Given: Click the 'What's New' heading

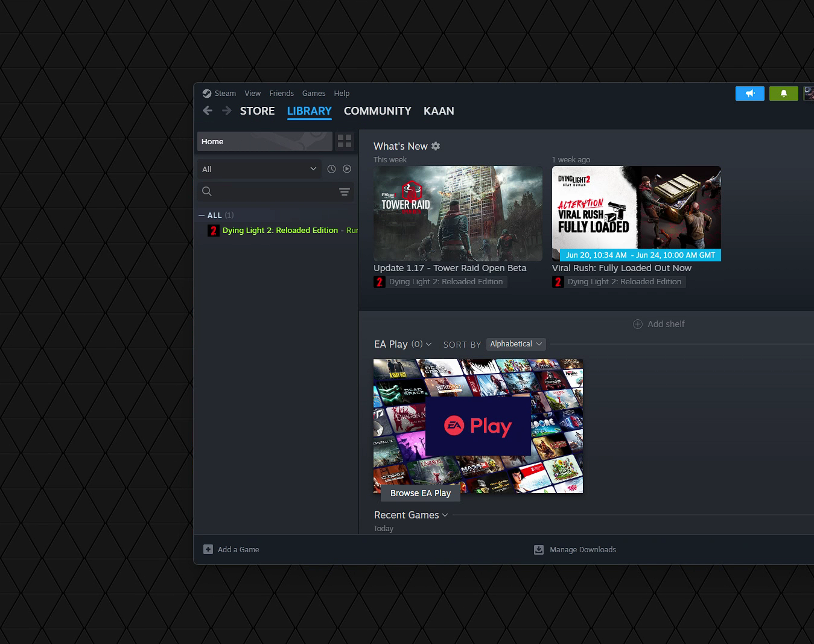Looking at the screenshot, I should [401, 146].
